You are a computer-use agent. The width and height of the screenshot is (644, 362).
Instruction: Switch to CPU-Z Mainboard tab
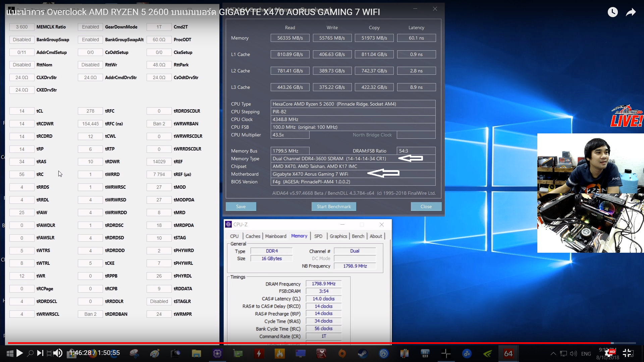point(275,236)
